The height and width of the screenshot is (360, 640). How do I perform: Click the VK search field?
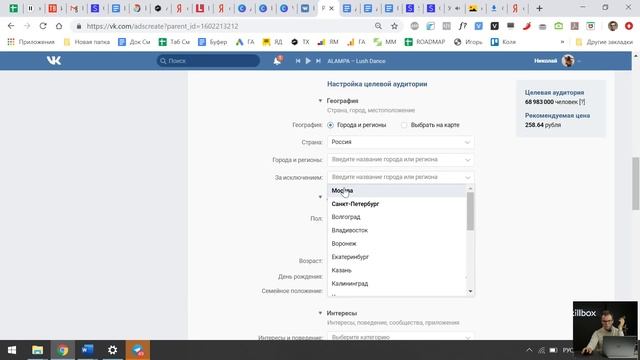(208, 61)
